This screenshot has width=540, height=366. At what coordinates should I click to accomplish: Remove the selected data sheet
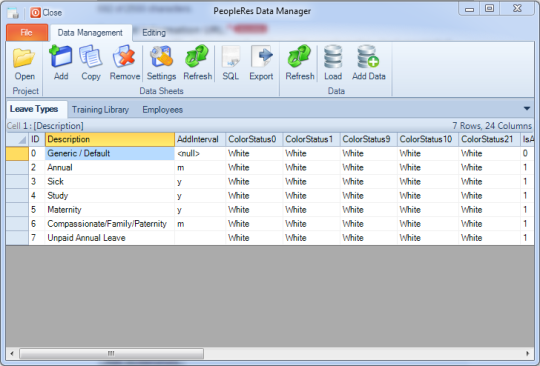pyautogui.click(x=124, y=64)
